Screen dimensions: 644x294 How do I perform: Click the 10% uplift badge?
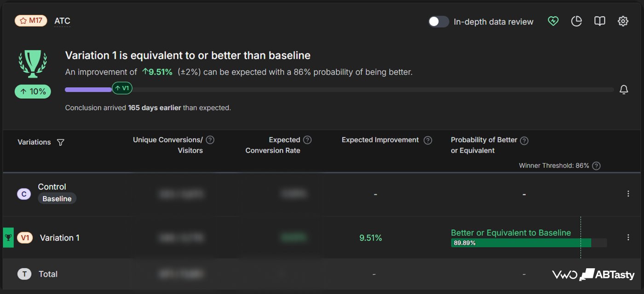tap(33, 91)
